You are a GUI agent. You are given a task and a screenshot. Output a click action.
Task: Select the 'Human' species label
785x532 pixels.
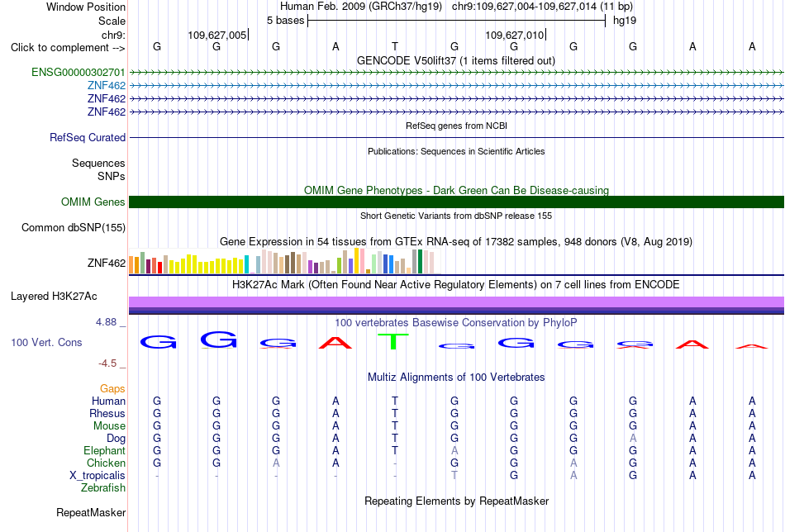tap(108, 401)
